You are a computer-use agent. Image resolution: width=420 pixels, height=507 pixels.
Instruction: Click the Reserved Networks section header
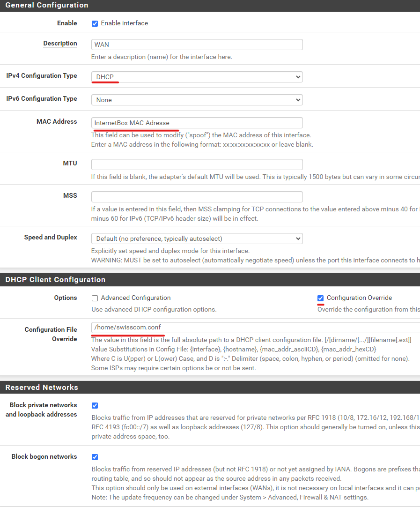[42, 388]
